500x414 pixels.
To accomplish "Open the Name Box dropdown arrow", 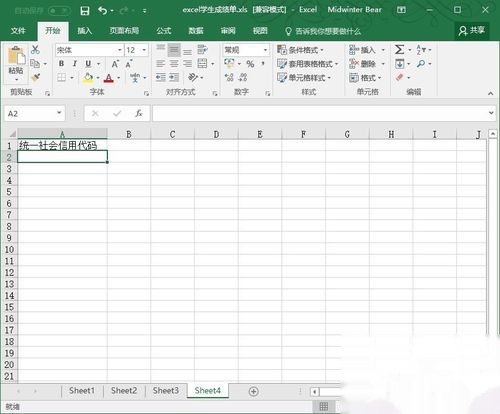I will pyautogui.click(x=59, y=113).
